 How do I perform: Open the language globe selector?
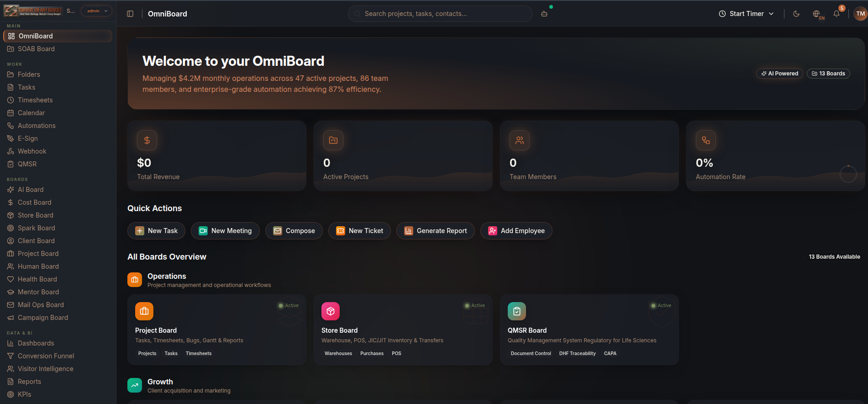point(817,14)
